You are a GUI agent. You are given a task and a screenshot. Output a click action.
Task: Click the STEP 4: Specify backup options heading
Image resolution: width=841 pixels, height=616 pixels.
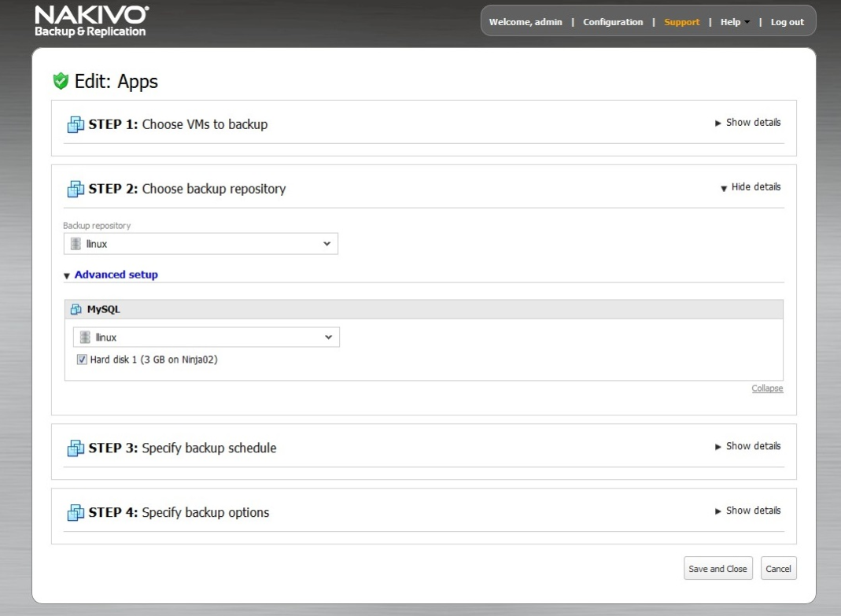pos(179,512)
